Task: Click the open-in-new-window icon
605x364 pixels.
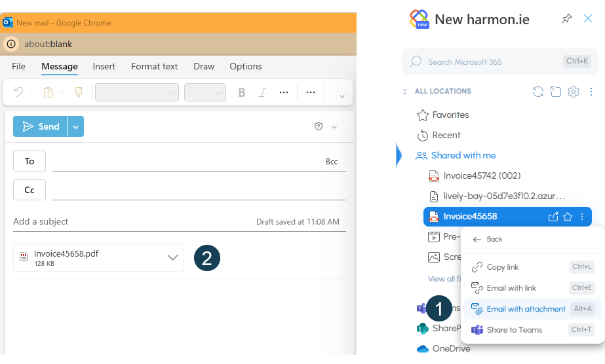Action: pyautogui.click(x=556, y=92)
